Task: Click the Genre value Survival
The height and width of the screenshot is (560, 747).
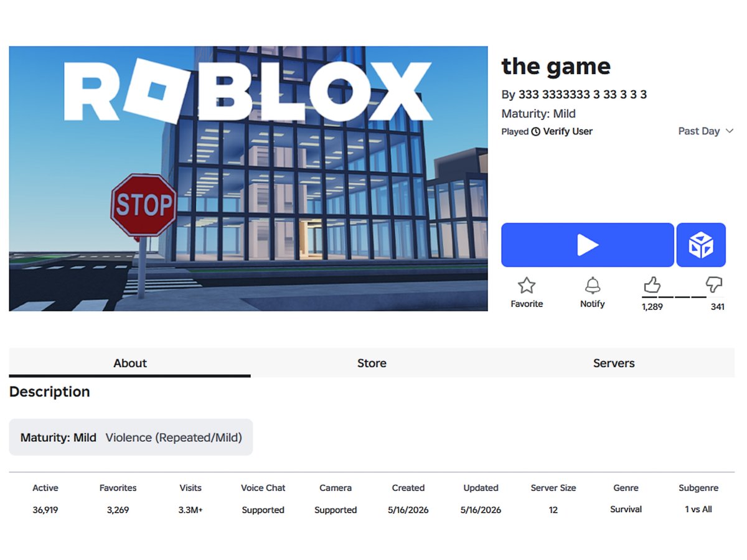Action: [x=626, y=509]
